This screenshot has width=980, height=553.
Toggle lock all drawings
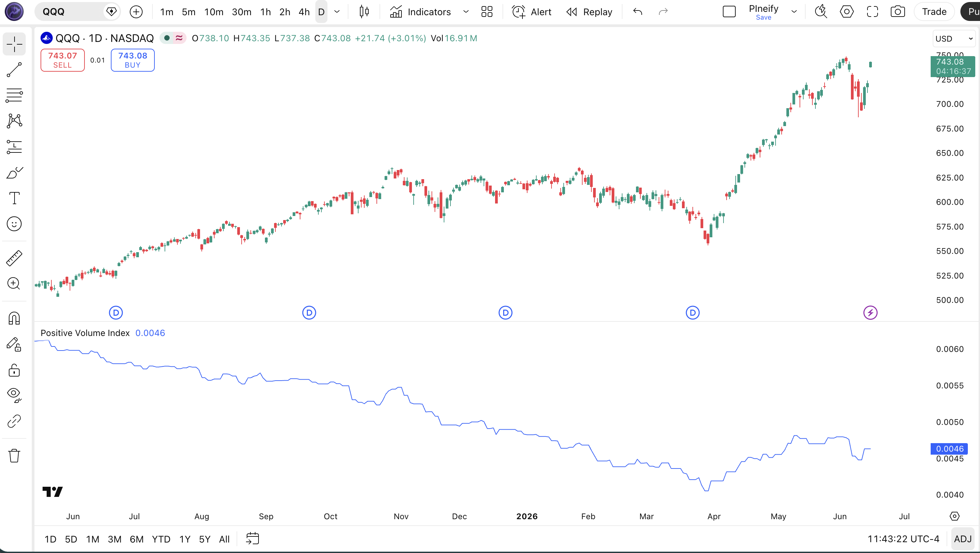[14, 370]
